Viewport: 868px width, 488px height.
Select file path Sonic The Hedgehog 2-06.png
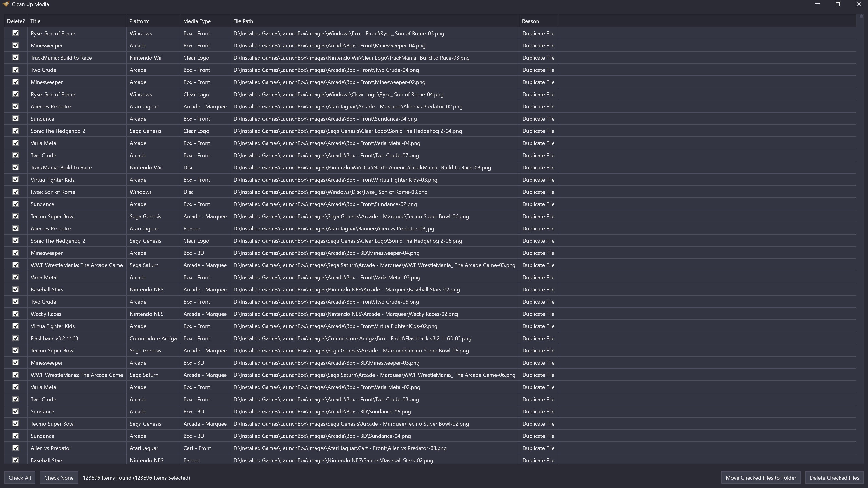(x=347, y=241)
